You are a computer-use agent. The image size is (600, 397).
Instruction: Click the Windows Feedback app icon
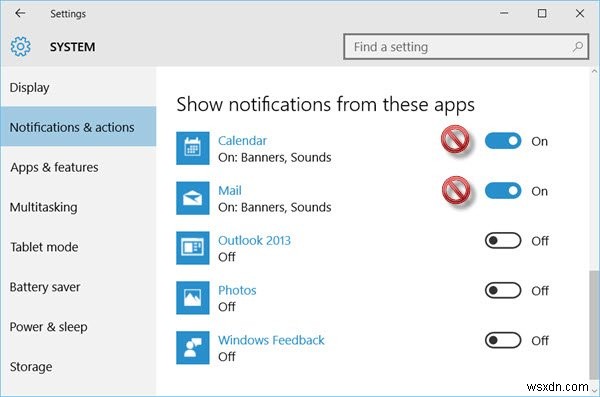coord(192,347)
